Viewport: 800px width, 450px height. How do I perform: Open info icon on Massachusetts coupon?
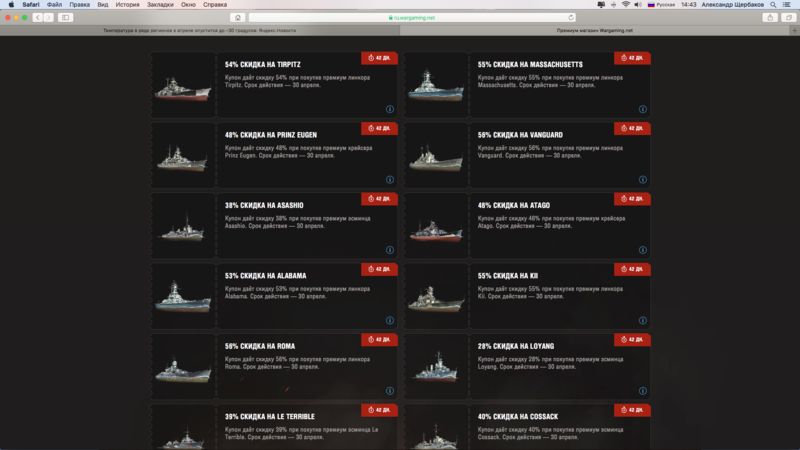coord(643,109)
